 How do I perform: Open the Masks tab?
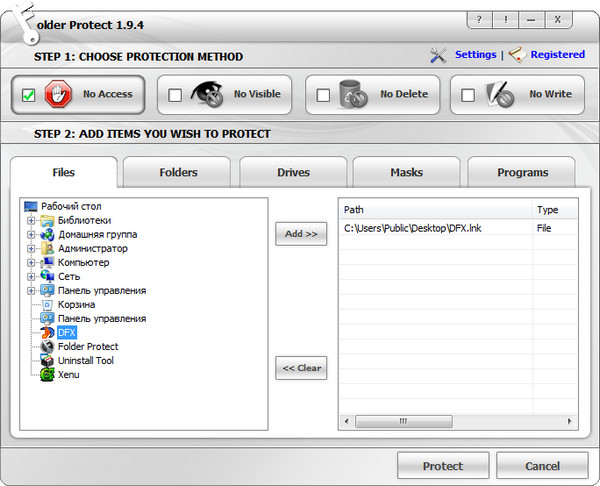406,172
